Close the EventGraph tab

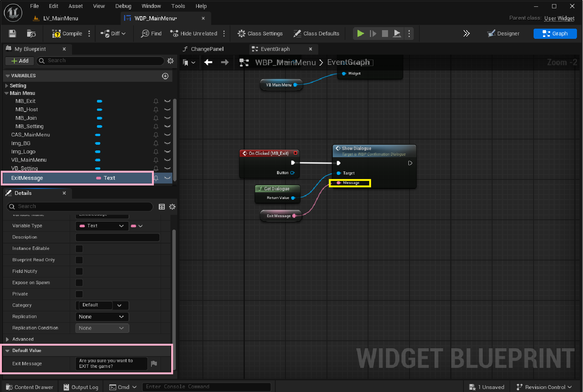tap(310, 49)
